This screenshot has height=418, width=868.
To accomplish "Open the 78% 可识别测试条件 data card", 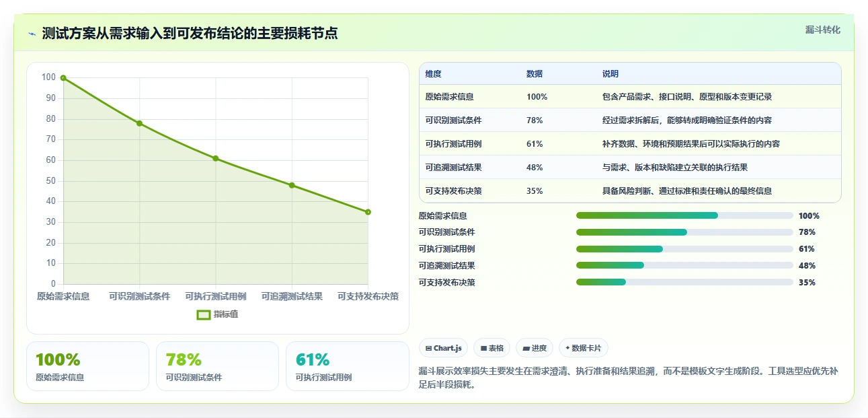I will (217, 366).
